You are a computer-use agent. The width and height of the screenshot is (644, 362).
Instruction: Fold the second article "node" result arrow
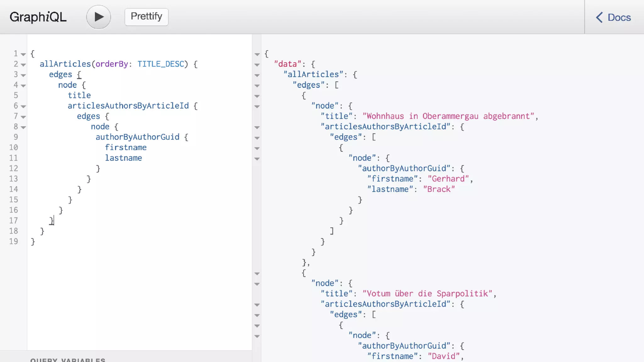pos(257,284)
